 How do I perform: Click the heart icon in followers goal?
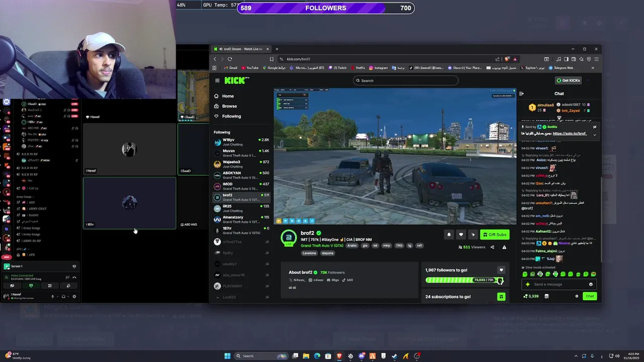pos(501,270)
